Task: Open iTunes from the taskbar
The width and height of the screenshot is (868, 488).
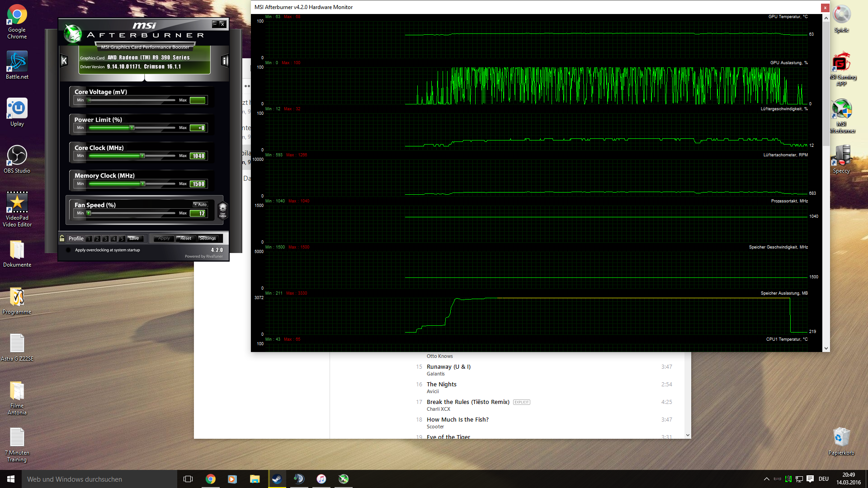Action: (321, 479)
